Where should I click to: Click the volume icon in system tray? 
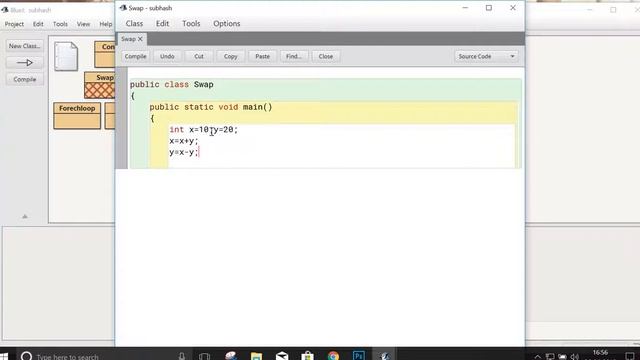coord(575,357)
